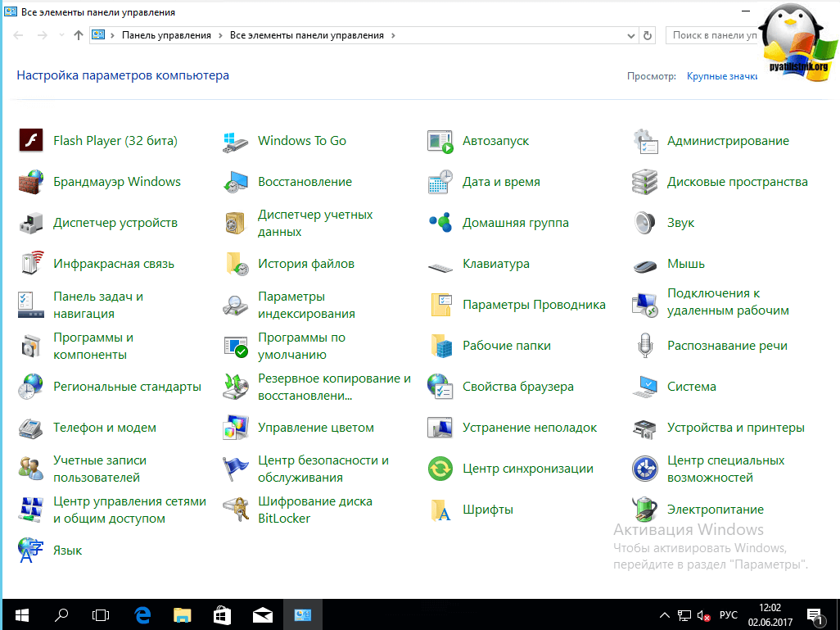Open Шифрование диска BitLocker icon
Image resolution: width=840 pixels, height=630 pixels.
pos(235,510)
